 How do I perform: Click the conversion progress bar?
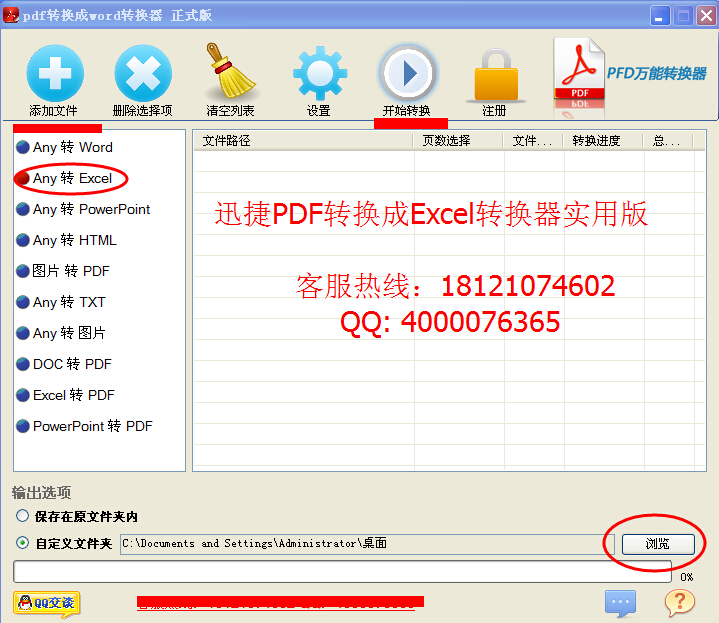(343, 571)
